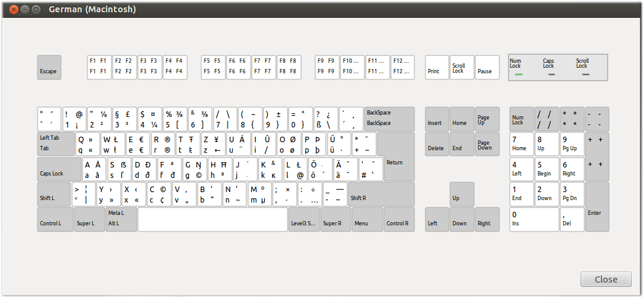Select the Super R key

click(336, 220)
